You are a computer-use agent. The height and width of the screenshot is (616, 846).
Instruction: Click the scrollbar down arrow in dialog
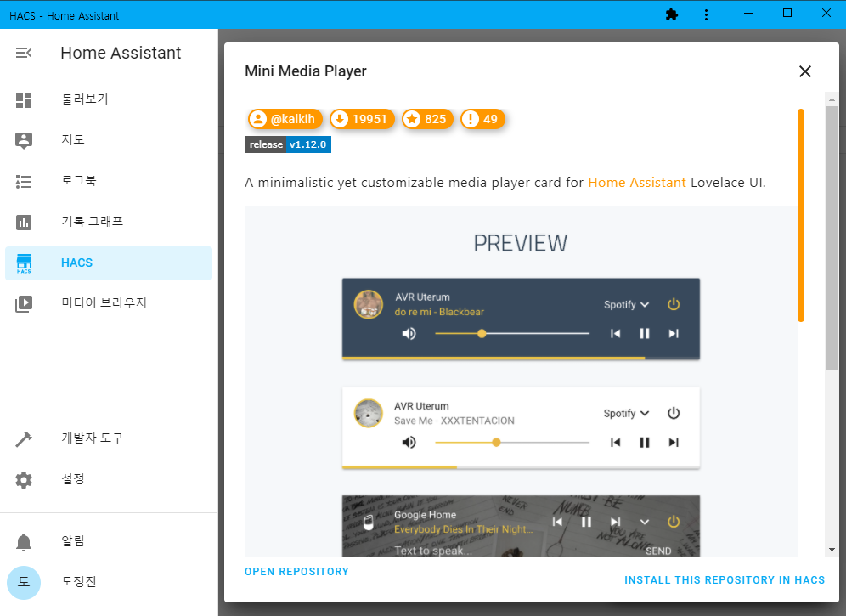pos(832,550)
